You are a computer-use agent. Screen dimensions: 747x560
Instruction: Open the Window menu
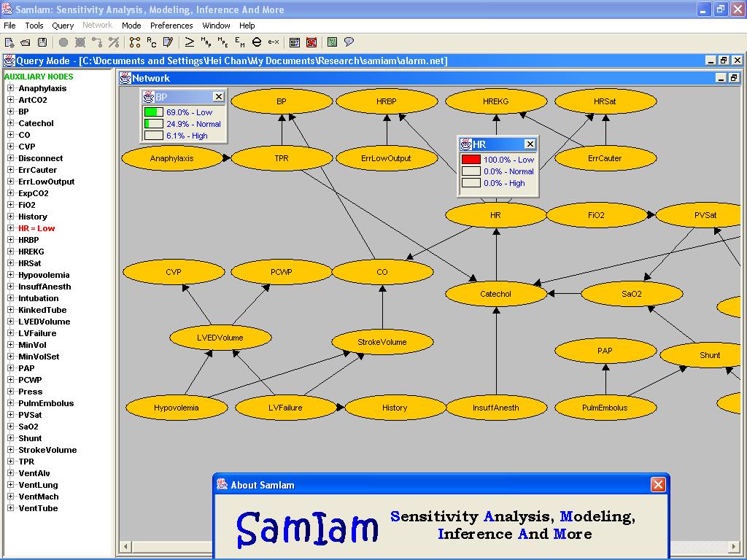click(x=216, y=26)
